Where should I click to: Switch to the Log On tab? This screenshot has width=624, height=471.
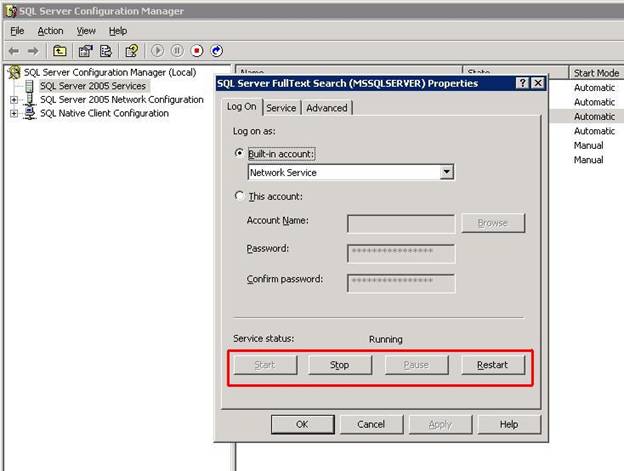coord(242,107)
